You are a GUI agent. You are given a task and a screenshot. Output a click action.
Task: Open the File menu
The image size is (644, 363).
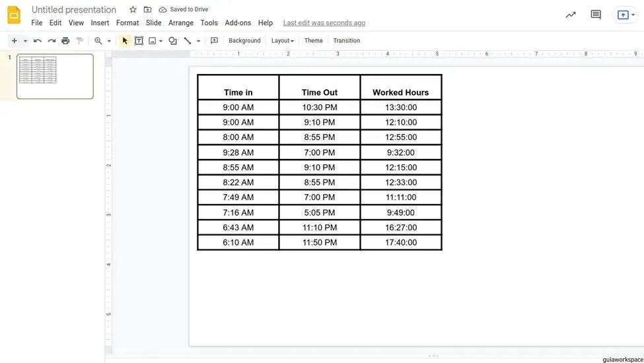tap(36, 23)
